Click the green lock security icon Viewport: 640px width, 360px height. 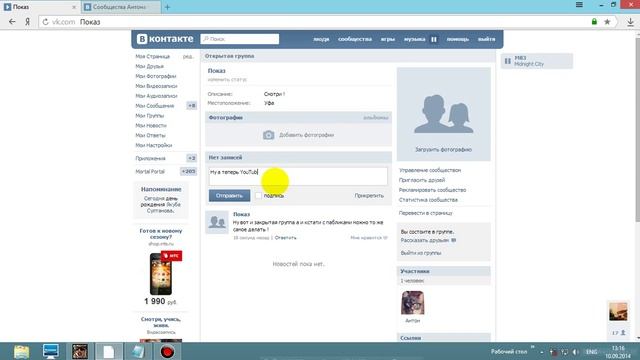[x=594, y=22]
